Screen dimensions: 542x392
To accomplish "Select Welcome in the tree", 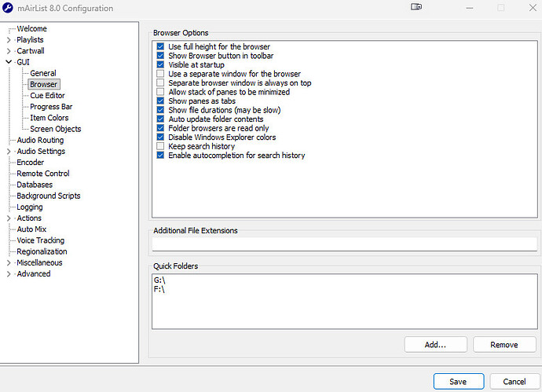I will click(31, 29).
